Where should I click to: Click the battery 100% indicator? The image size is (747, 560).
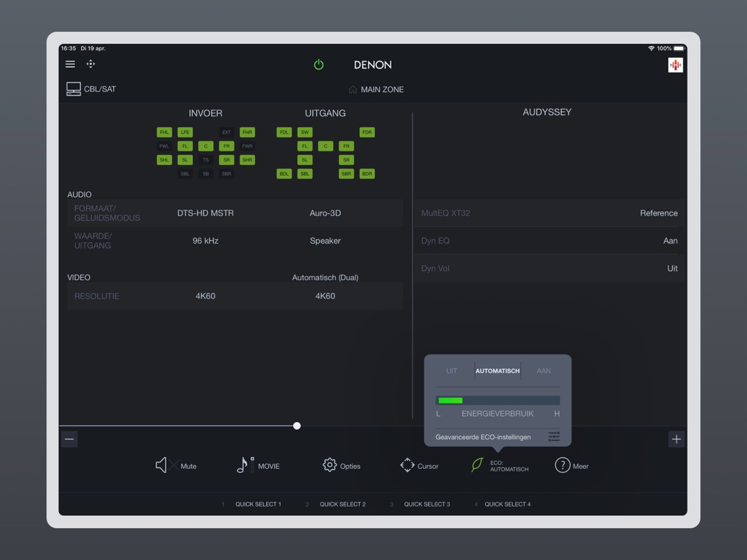[671, 48]
